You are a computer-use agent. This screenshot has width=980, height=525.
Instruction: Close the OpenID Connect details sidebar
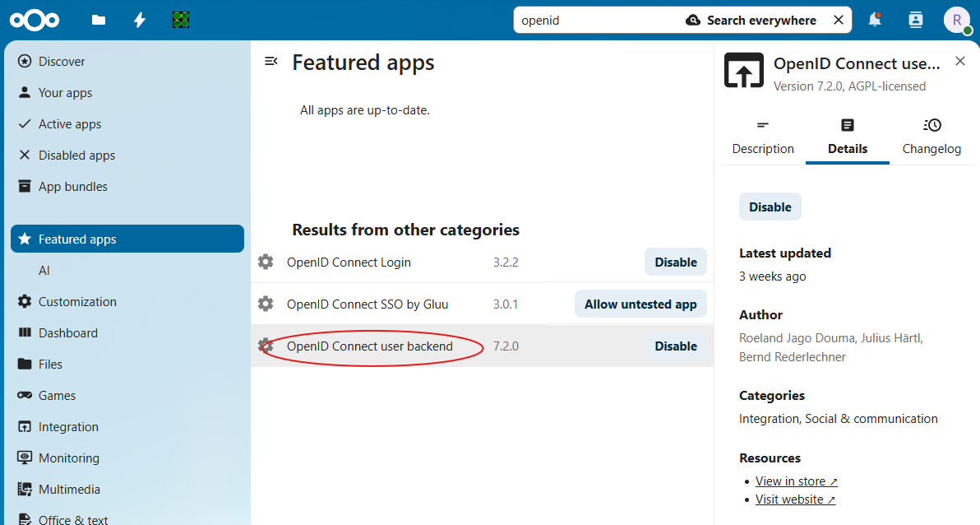click(x=959, y=62)
